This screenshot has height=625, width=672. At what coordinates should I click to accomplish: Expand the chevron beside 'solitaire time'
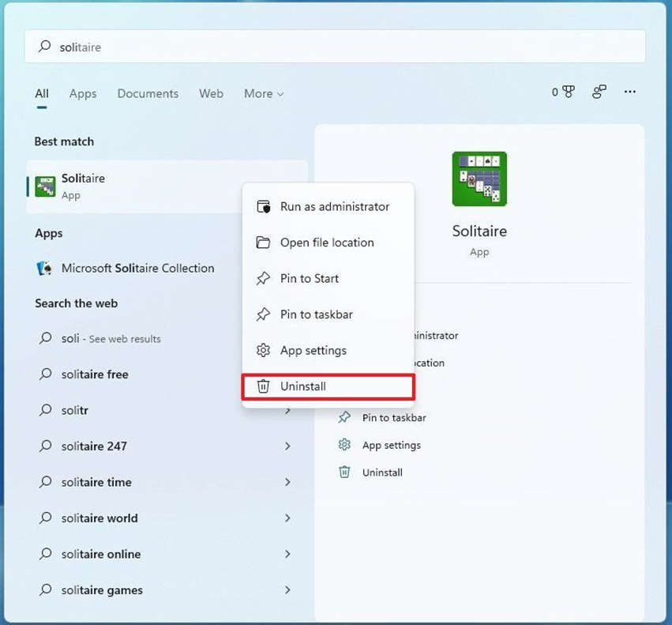pos(287,482)
